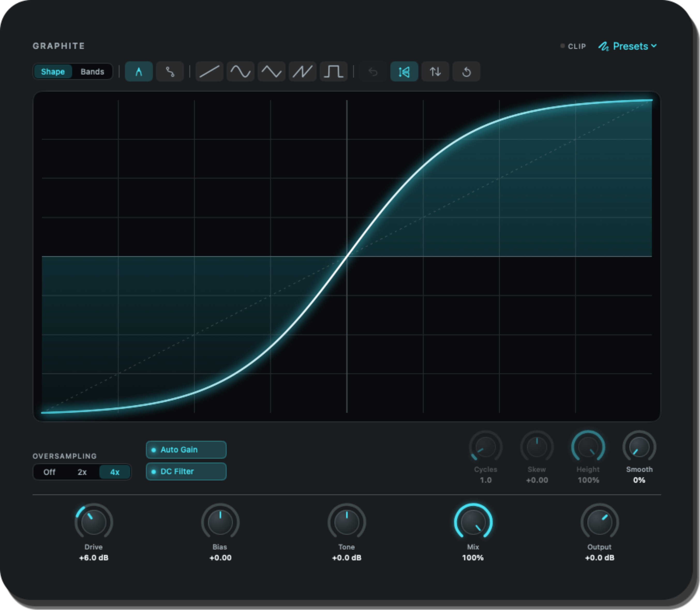Apply the square wave shape preset
The image size is (700, 610).
tap(333, 72)
